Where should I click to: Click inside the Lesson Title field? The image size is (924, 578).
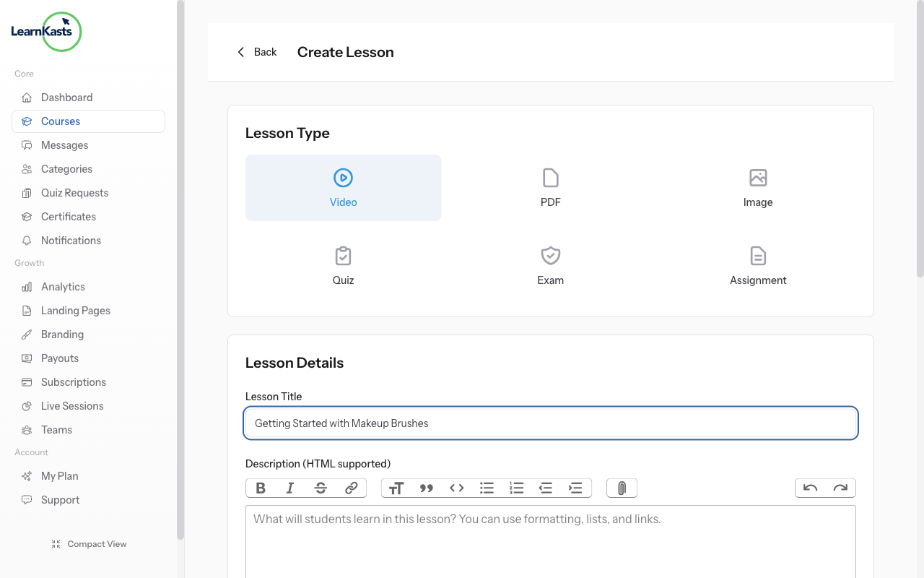(x=550, y=423)
